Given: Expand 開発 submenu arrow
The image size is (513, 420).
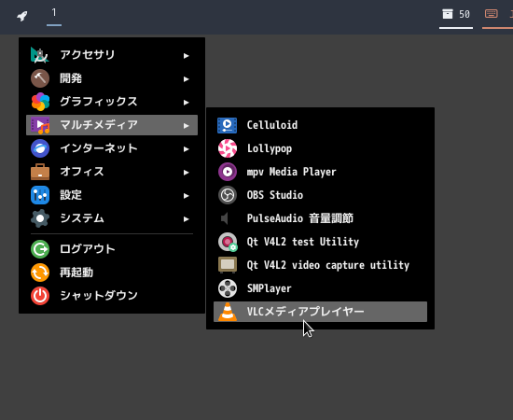Looking at the screenshot, I should (187, 79).
